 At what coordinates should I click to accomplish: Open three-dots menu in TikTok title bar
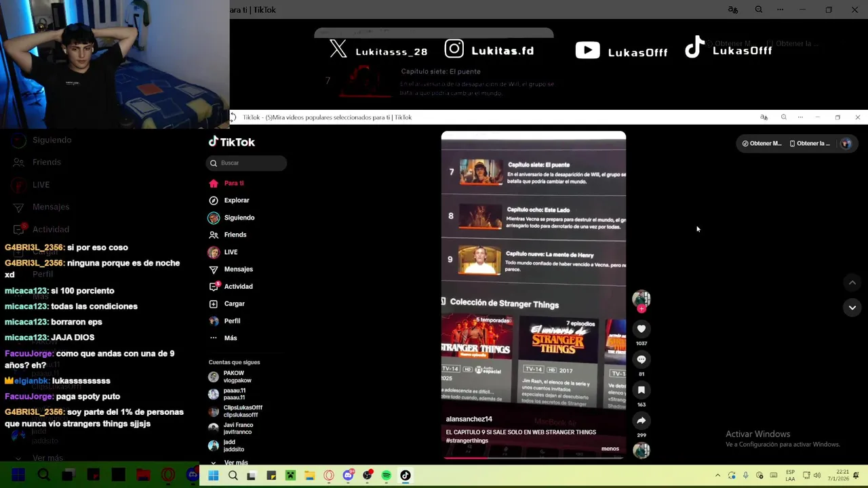[x=800, y=117]
